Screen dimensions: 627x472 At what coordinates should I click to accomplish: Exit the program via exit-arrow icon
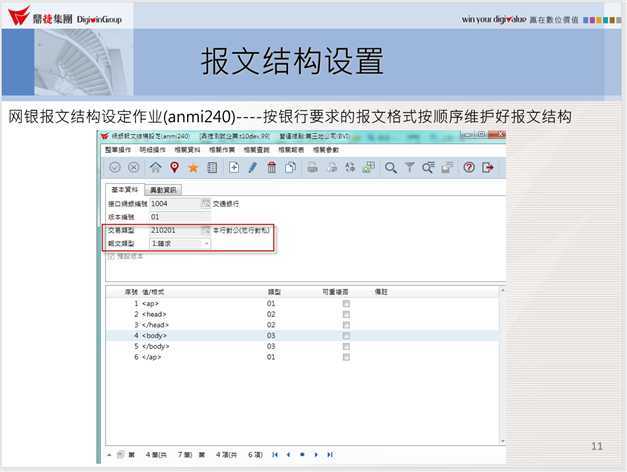(x=488, y=167)
